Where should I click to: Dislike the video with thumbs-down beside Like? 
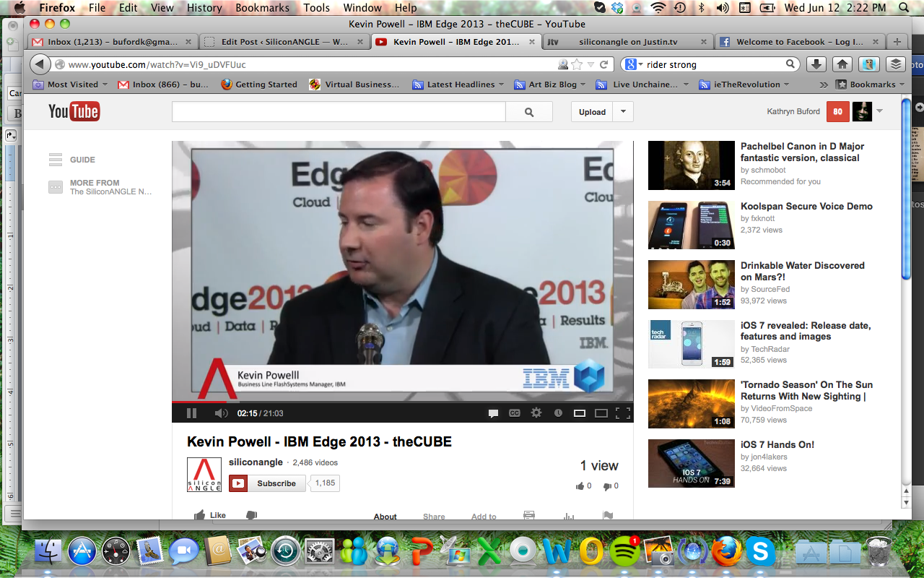[x=251, y=515]
